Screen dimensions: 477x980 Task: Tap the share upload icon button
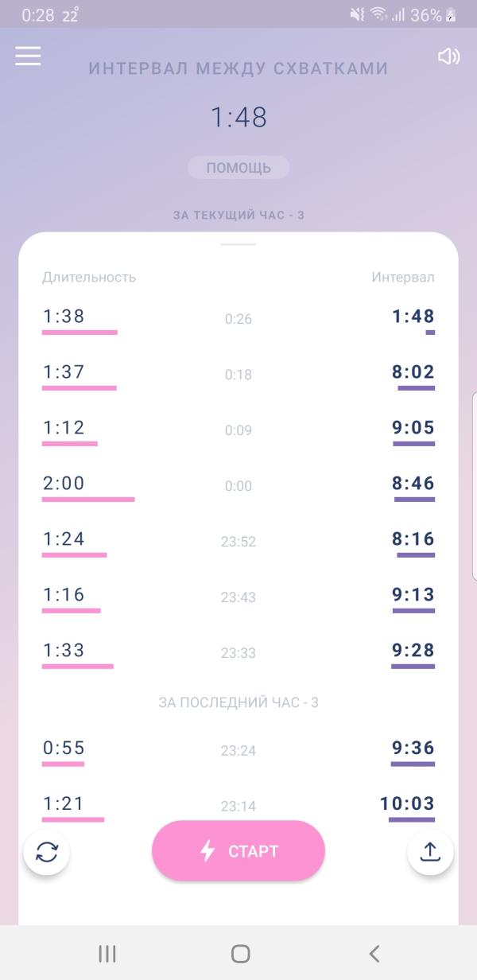(430, 852)
